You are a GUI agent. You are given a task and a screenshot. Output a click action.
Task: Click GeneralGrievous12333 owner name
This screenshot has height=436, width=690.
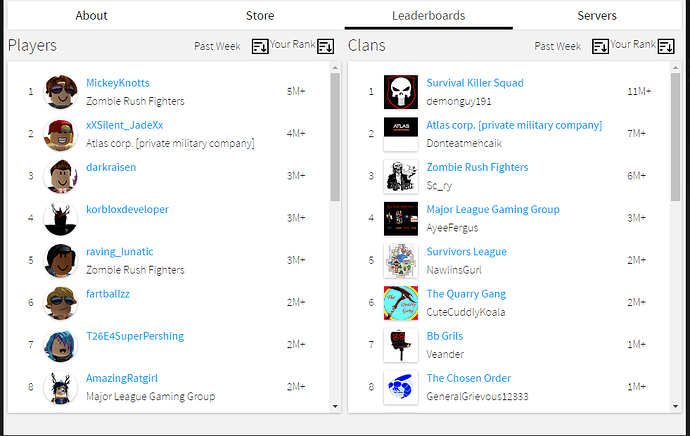point(477,397)
